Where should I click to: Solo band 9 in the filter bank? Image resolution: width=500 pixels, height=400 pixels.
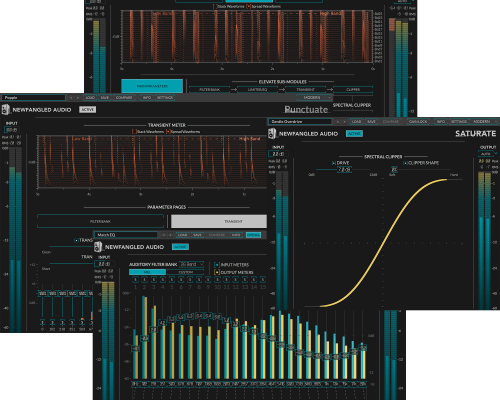pyautogui.click(x=208, y=280)
